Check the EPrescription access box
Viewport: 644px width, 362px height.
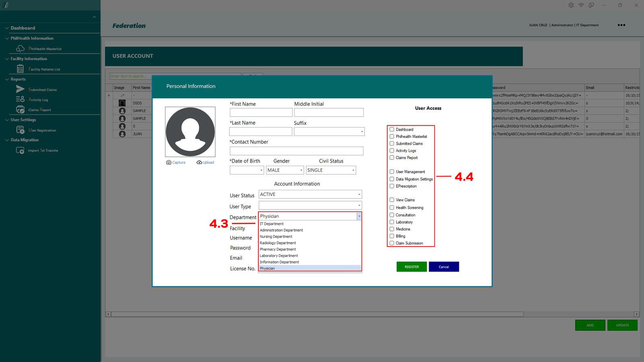point(392,186)
